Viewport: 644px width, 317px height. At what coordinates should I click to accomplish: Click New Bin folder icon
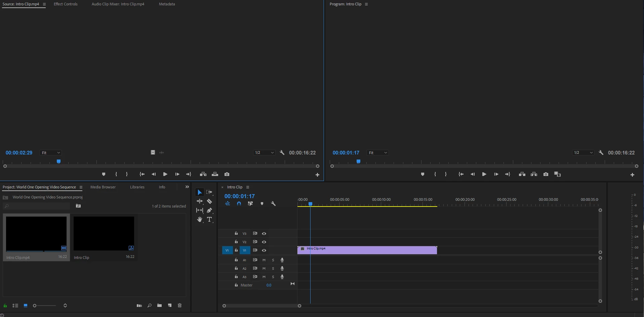pyautogui.click(x=159, y=306)
